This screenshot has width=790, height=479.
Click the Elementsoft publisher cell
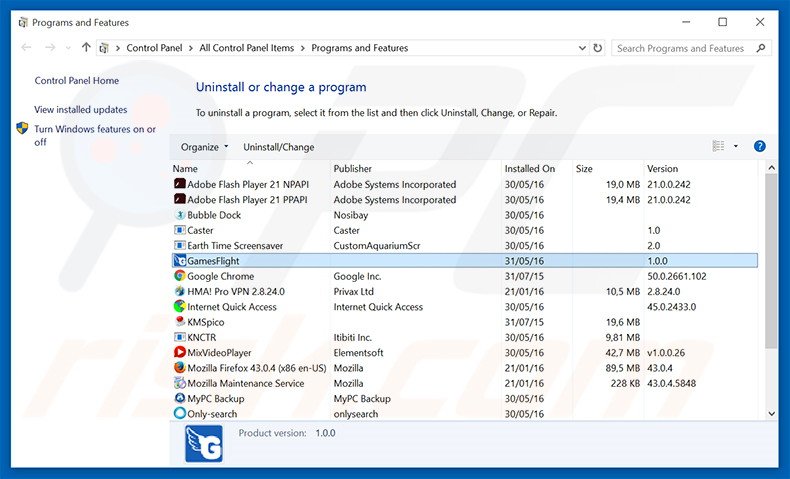coord(358,353)
